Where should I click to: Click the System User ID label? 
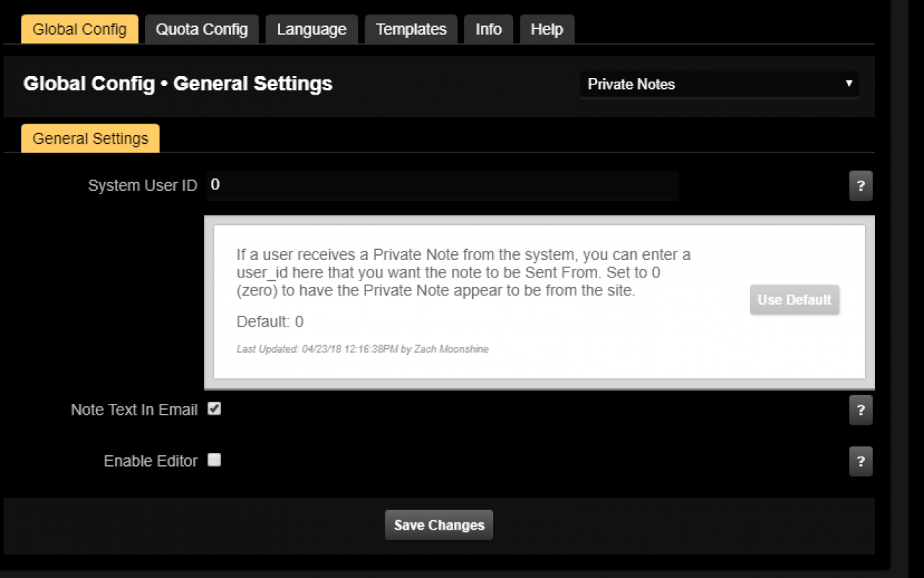143,186
